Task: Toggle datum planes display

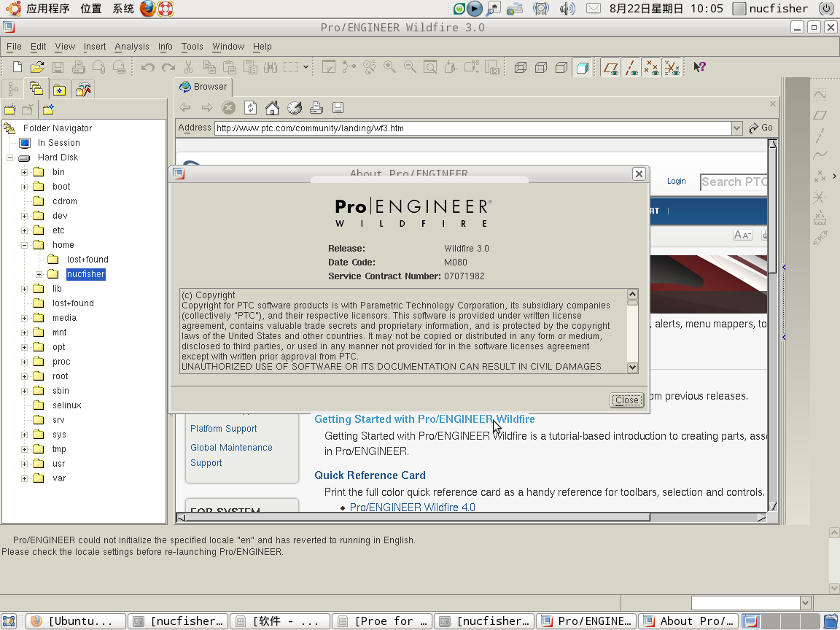Action: click(x=611, y=68)
